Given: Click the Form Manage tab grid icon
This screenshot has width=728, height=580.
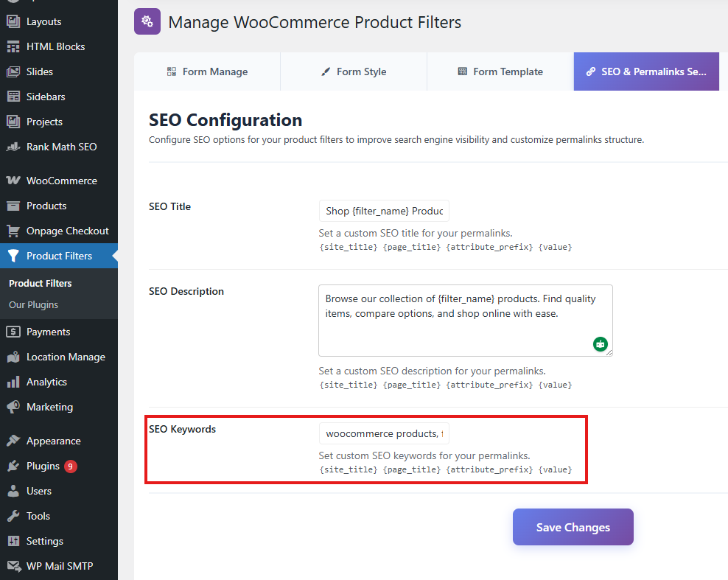Looking at the screenshot, I should point(172,71).
